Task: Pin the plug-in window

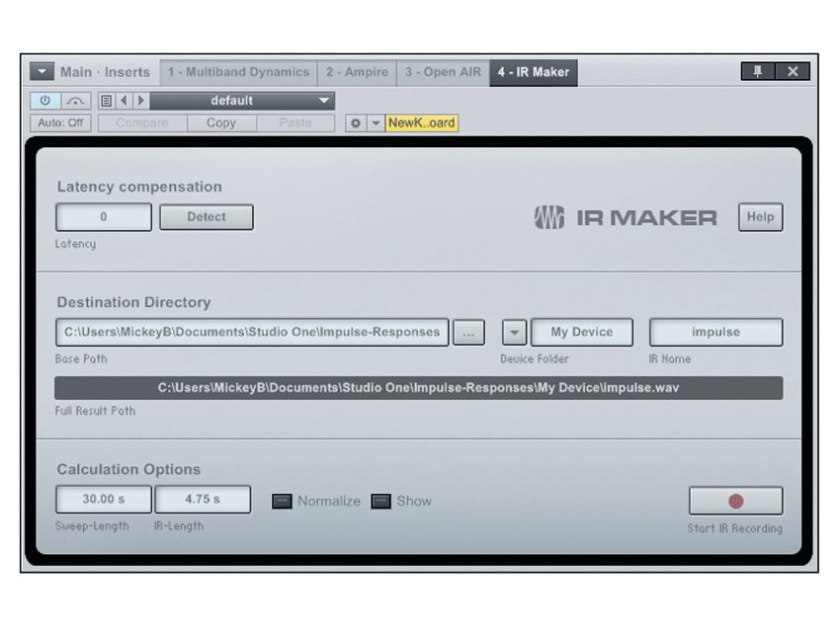Action: point(758,71)
